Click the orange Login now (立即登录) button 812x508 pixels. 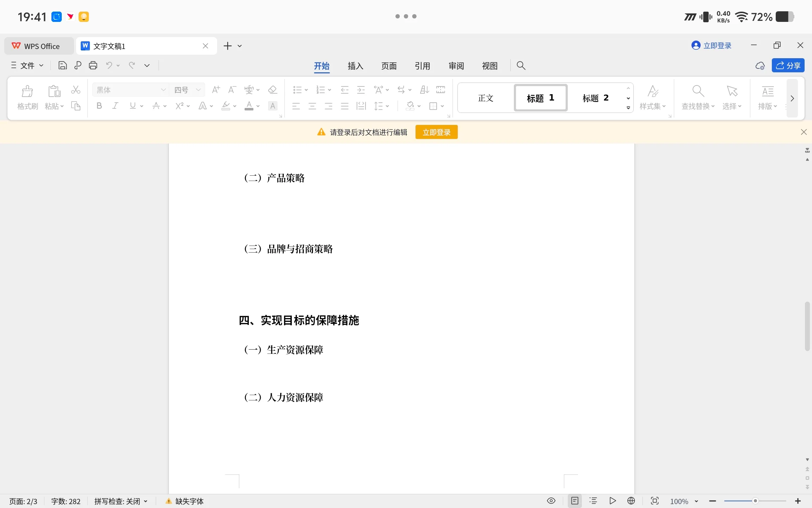point(436,132)
